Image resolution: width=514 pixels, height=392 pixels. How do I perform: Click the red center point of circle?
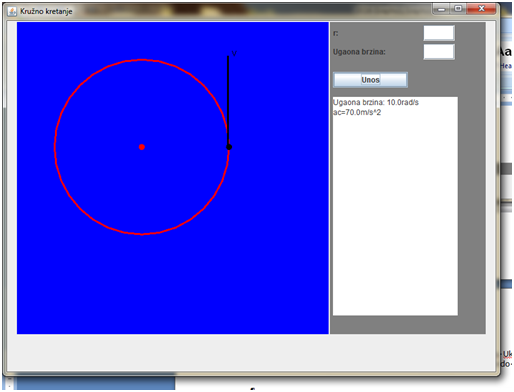(x=142, y=147)
